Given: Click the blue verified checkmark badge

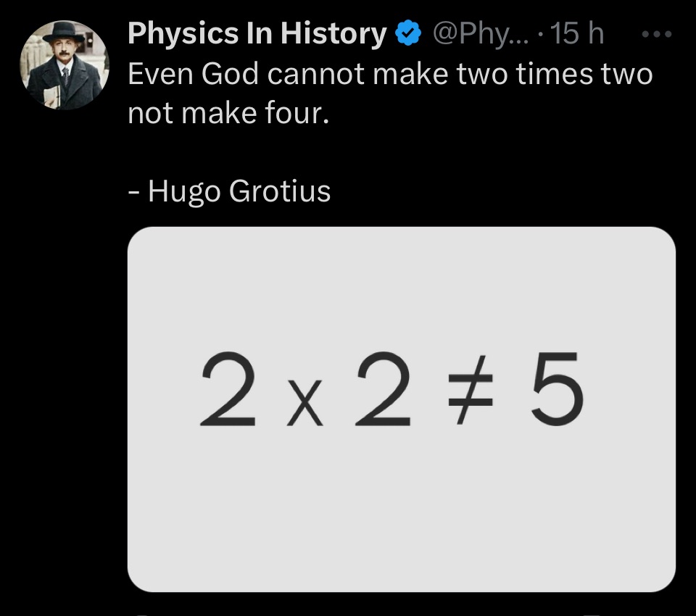Looking at the screenshot, I should click(x=409, y=33).
